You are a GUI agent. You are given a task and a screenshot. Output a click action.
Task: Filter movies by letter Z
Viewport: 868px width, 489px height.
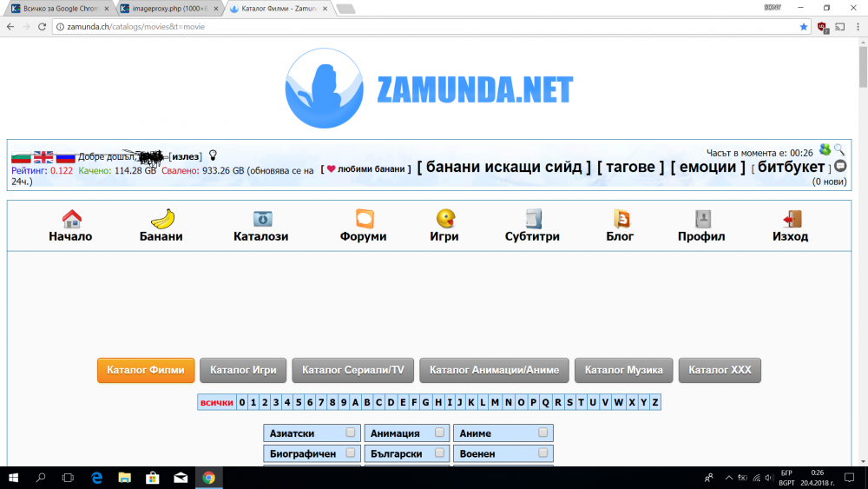click(x=654, y=402)
